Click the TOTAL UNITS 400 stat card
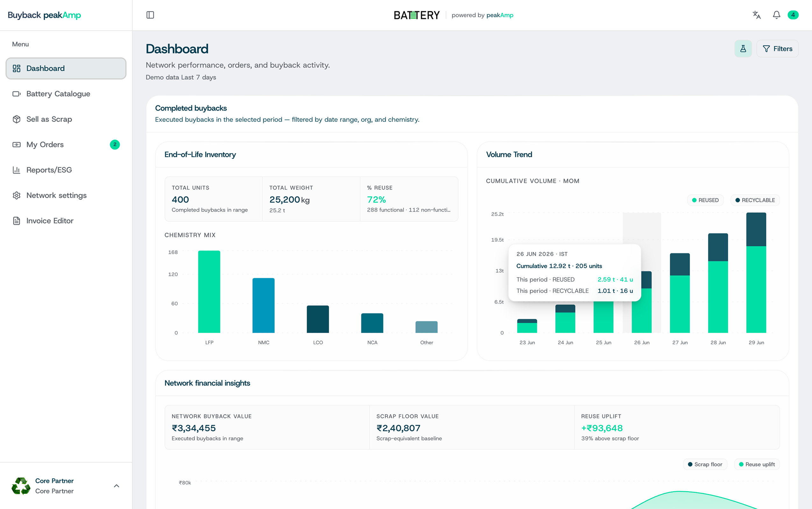The image size is (812, 509). [x=214, y=199]
